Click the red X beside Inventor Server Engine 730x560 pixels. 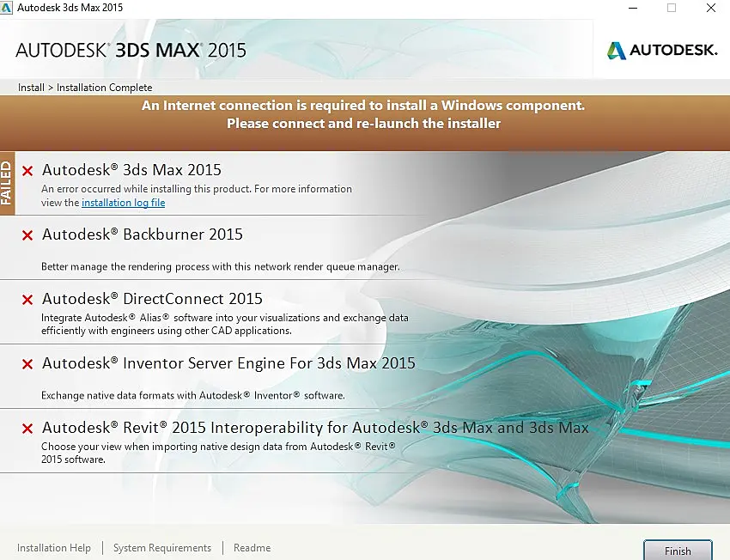27,363
